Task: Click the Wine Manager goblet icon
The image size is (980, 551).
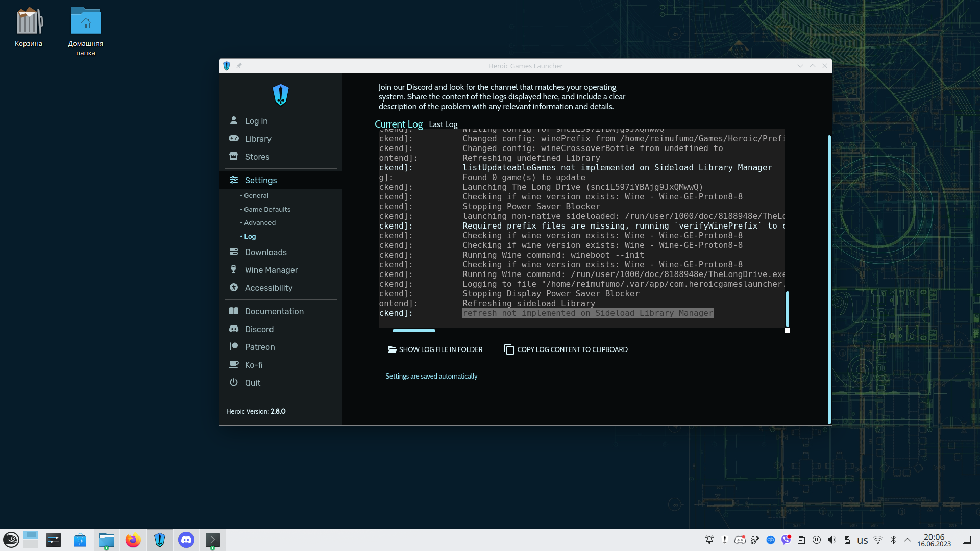Action: (x=234, y=269)
